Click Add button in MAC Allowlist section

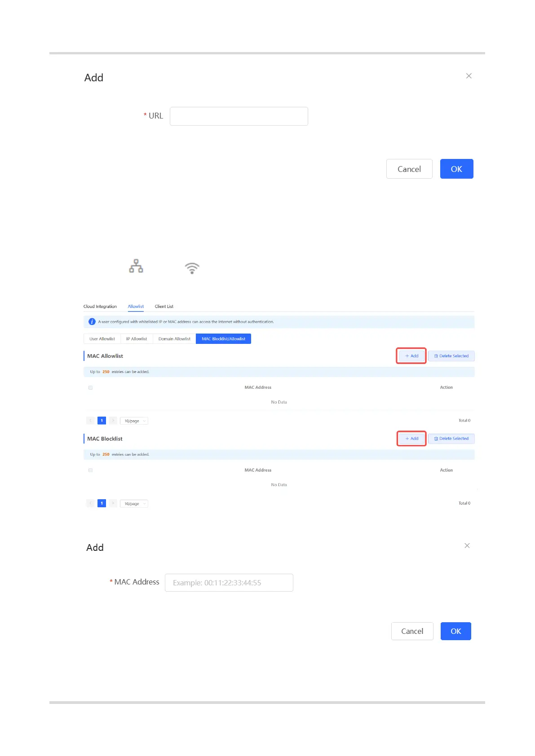(x=411, y=356)
